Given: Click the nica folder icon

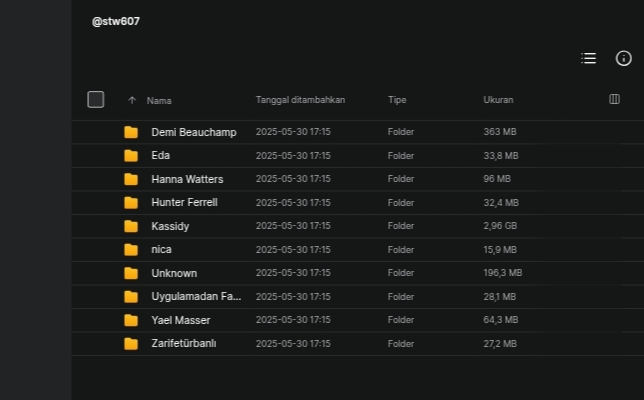Looking at the screenshot, I should click(x=131, y=249).
